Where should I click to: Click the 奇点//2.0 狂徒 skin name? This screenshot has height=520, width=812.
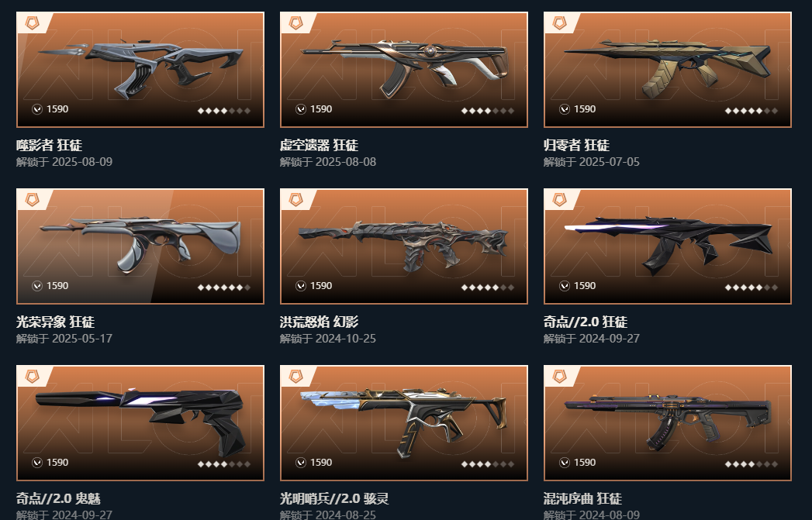coord(586,322)
